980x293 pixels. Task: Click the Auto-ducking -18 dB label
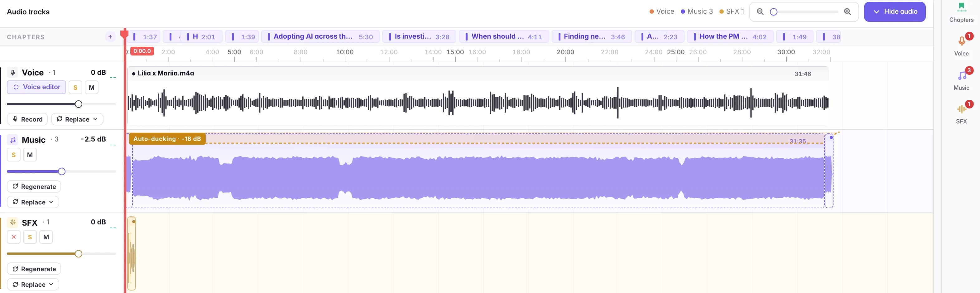tap(167, 139)
